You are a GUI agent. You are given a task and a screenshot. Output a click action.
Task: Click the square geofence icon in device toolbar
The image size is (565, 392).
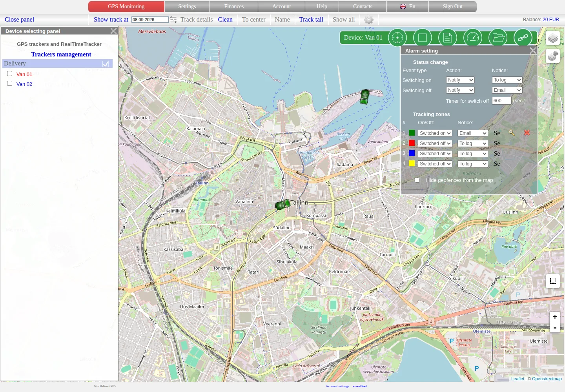pos(423,38)
